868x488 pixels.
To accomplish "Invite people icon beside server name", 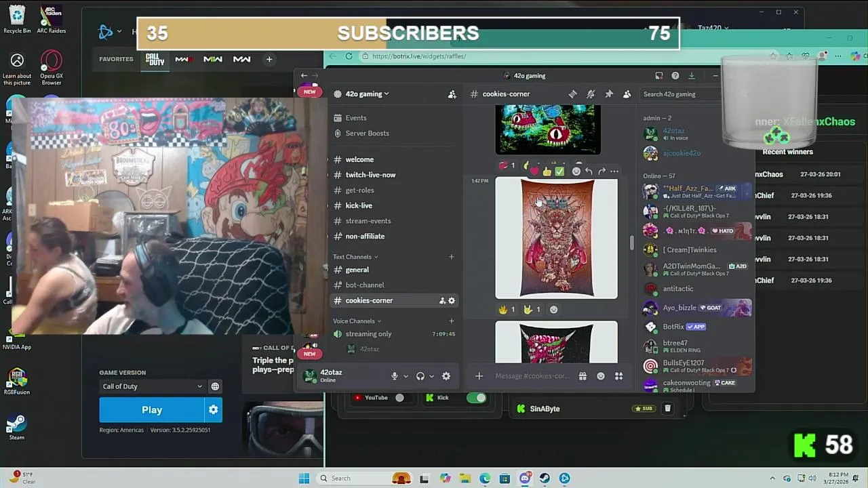I will coord(452,94).
